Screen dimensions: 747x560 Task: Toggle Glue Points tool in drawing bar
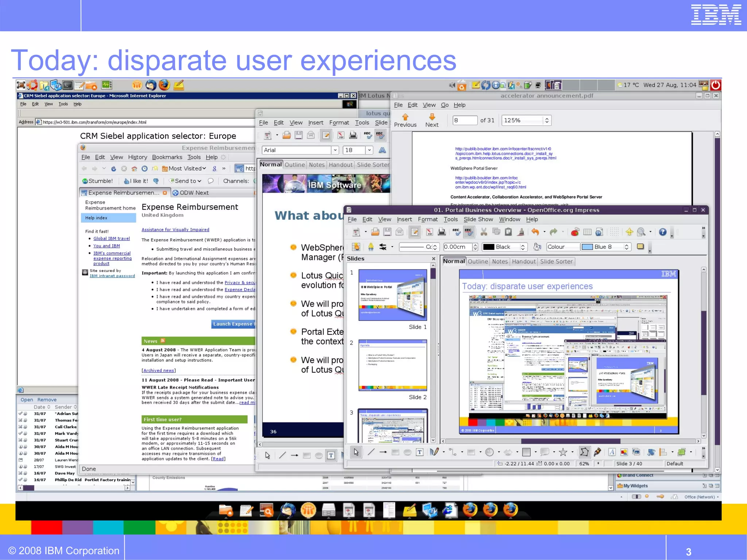(597, 452)
